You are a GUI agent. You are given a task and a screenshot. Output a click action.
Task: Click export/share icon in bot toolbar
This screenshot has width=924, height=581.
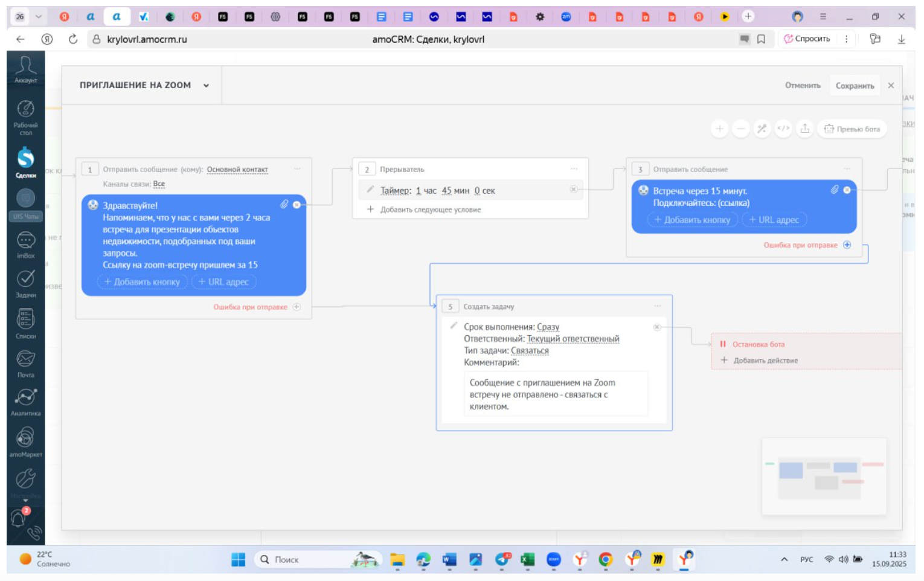[x=805, y=129]
